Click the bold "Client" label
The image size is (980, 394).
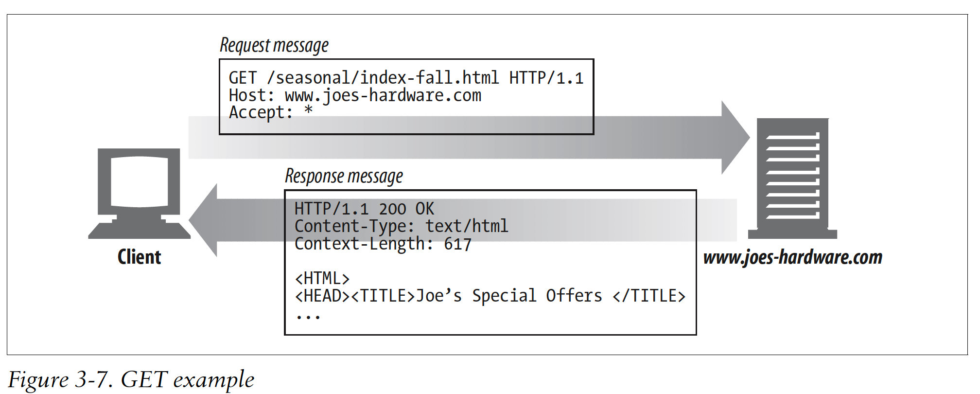tap(139, 257)
